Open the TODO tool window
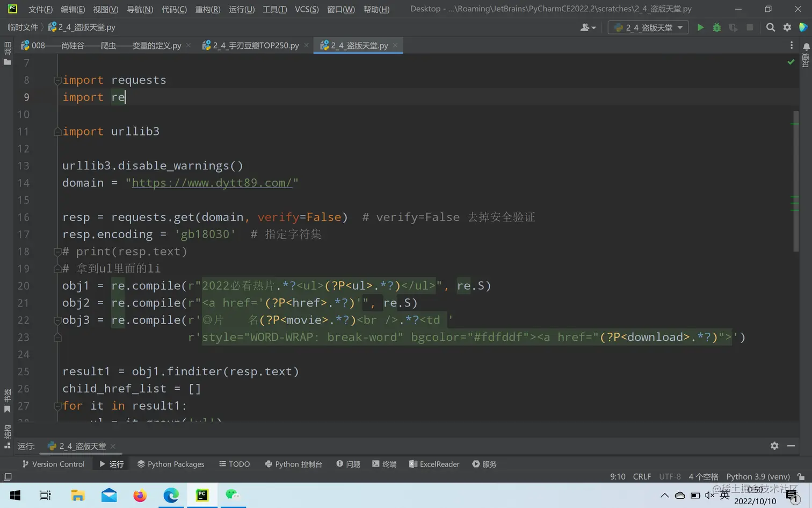 [235, 464]
